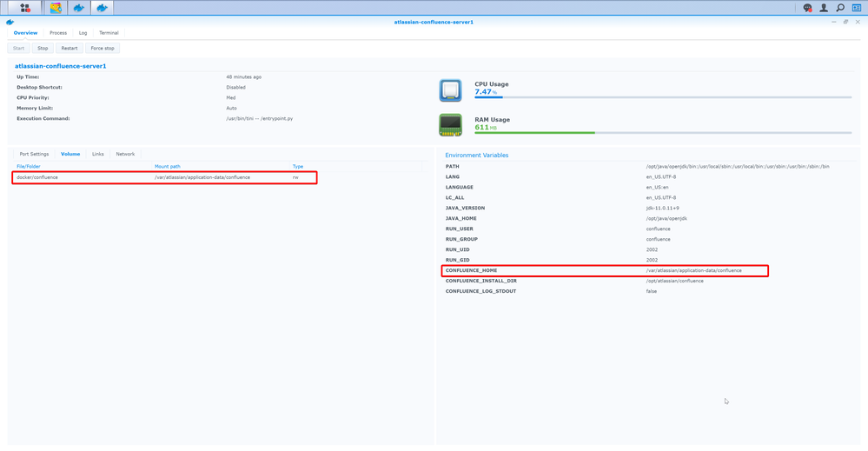Open the Terminal tab

(109, 33)
